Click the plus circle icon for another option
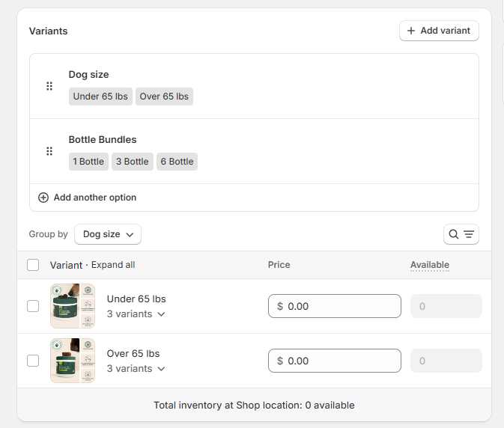Viewport: 504px width, 428px height. coord(43,198)
